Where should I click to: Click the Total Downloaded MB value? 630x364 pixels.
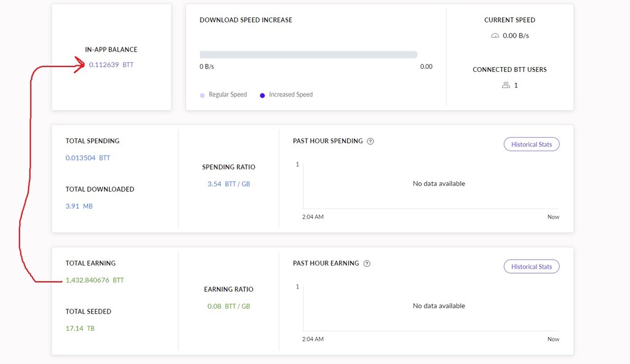tap(79, 206)
